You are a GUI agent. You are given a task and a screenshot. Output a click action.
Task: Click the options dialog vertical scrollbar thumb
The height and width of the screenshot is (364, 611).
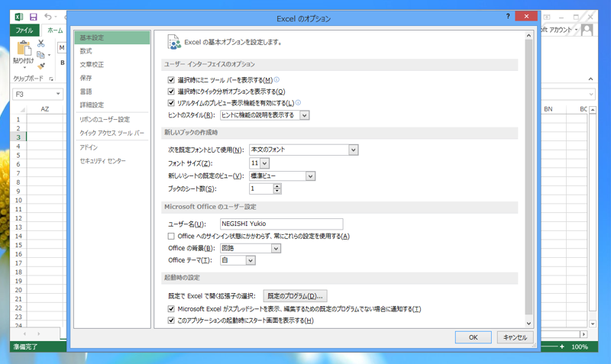[x=529, y=177]
